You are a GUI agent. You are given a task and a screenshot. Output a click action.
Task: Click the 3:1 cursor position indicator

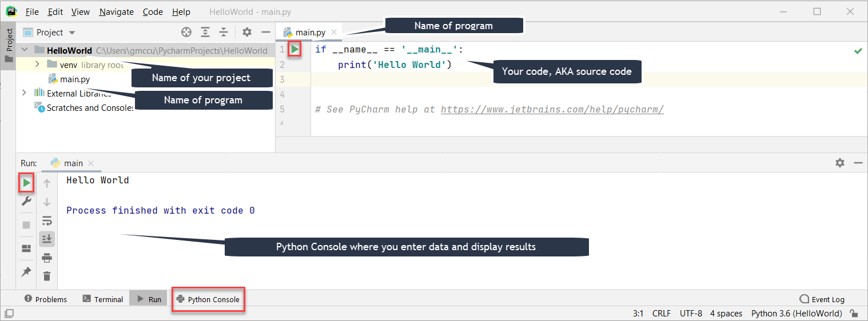(x=638, y=314)
